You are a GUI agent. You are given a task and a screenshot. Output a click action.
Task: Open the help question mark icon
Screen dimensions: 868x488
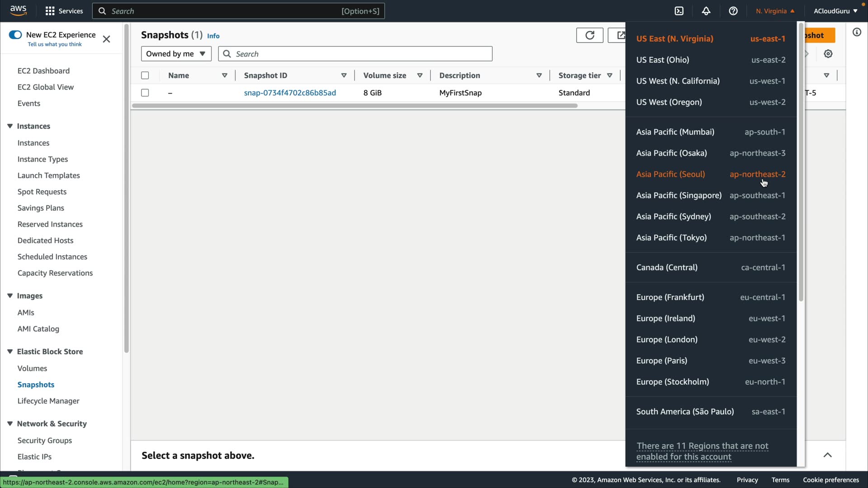733,11
